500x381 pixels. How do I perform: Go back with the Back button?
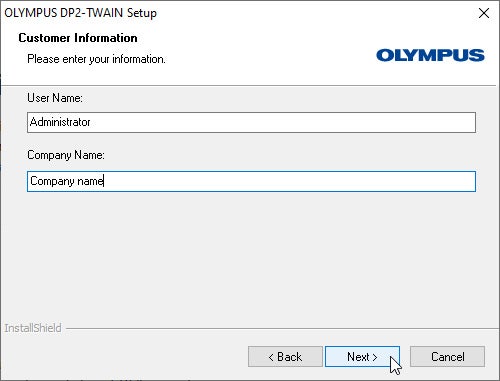tap(285, 357)
